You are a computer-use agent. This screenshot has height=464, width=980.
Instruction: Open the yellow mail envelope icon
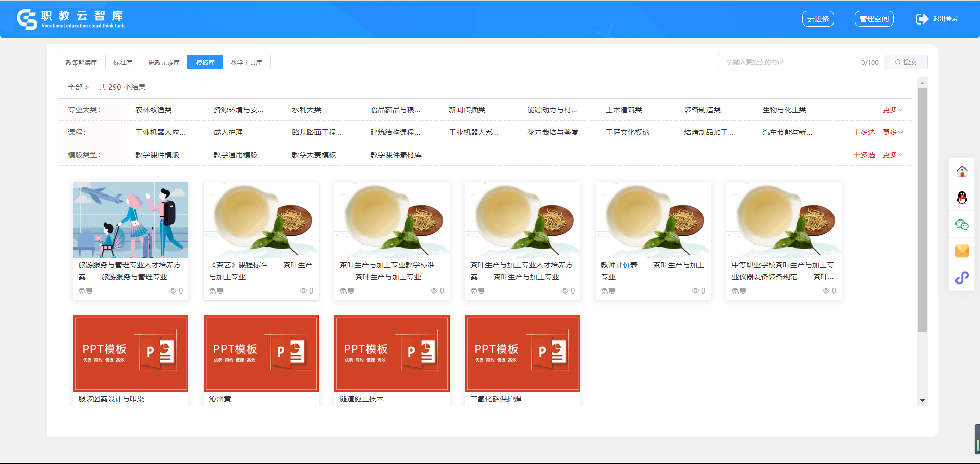pyautogui.click(x=962, y=251)
